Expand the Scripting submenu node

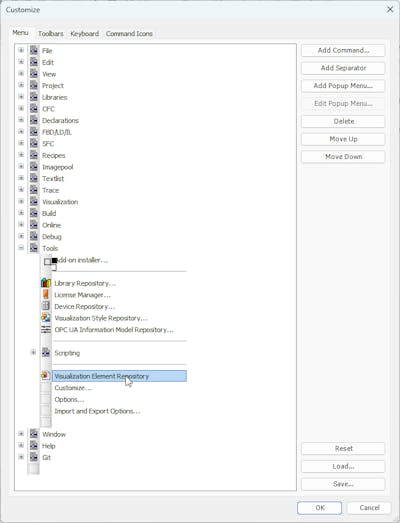point(33,352)
